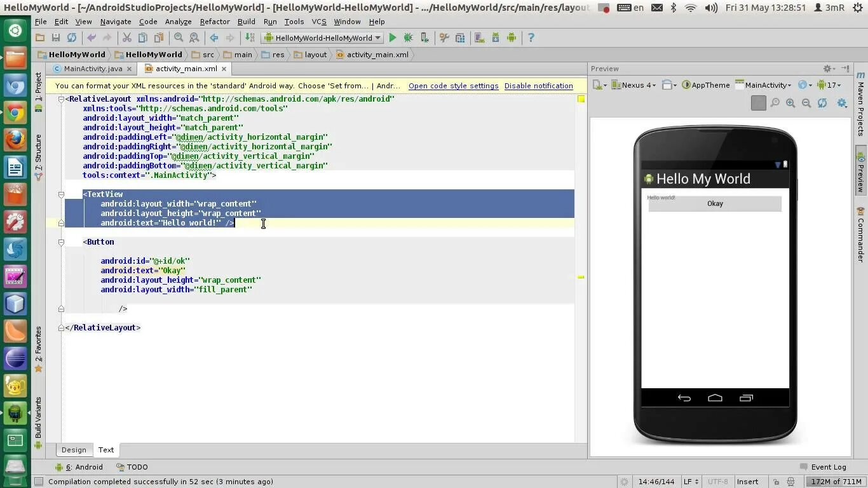Zoom in on the preview
Viewport: 868px width, 488px height.
click(x=790, y=103)
